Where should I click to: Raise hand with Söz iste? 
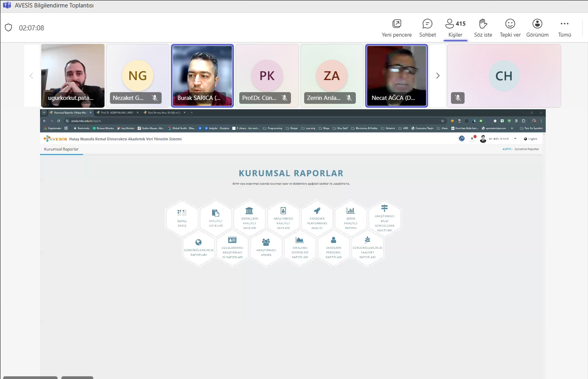tap(483, 28)
